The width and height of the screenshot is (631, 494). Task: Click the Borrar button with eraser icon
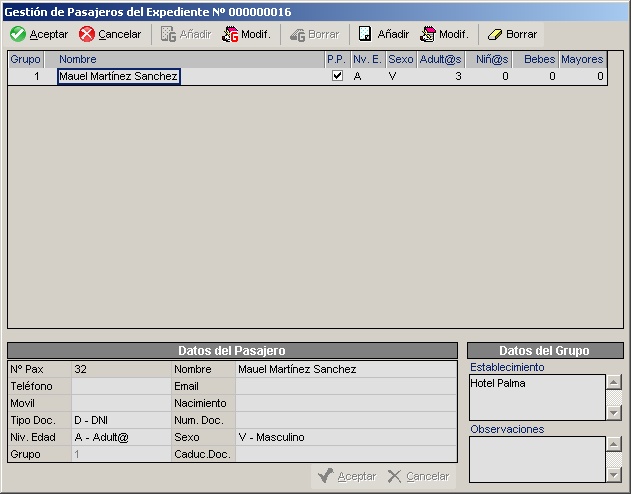coord(512,34)
